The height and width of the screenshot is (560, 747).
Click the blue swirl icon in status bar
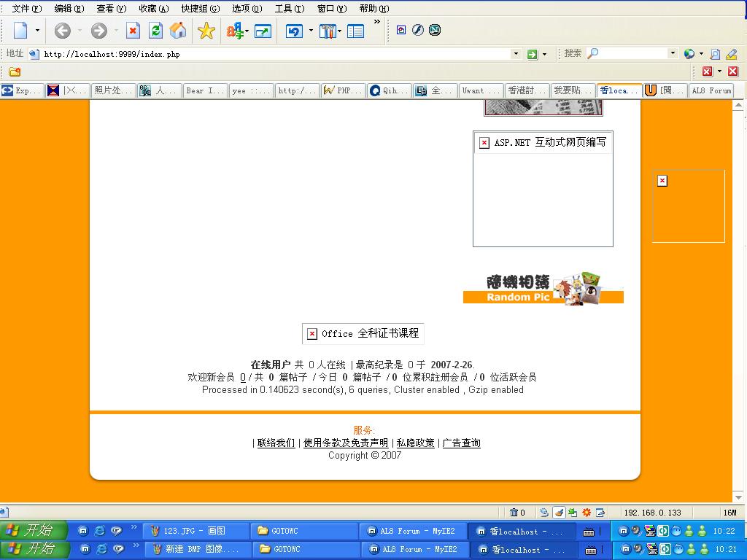[544, 513]
